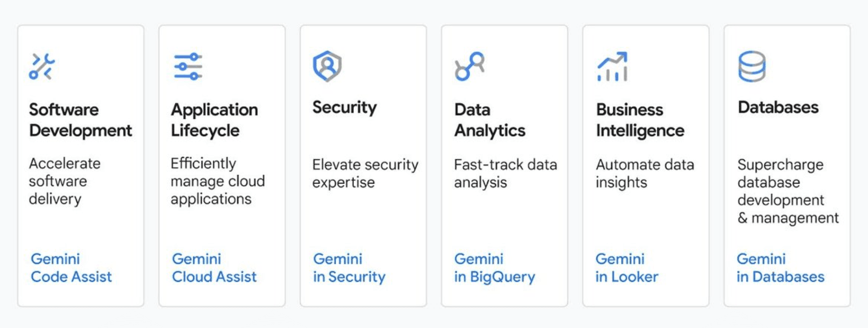Click the Databases card title
Screen dimensions: 868x328
coord(778,107)
